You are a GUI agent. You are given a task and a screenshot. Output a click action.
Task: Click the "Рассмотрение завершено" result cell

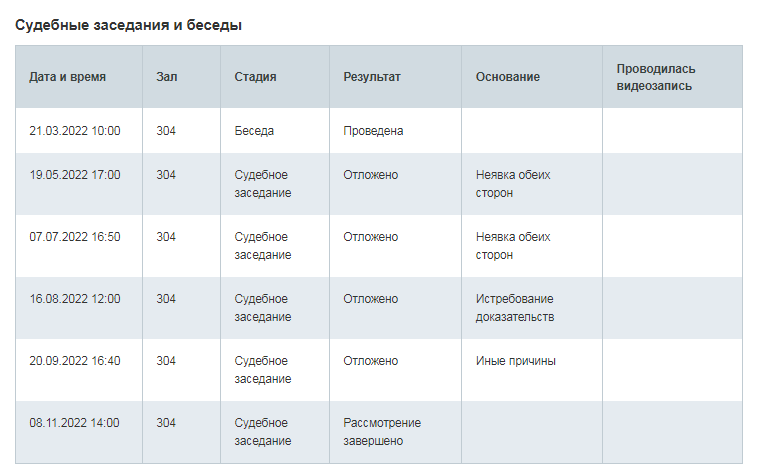(382, 432)
